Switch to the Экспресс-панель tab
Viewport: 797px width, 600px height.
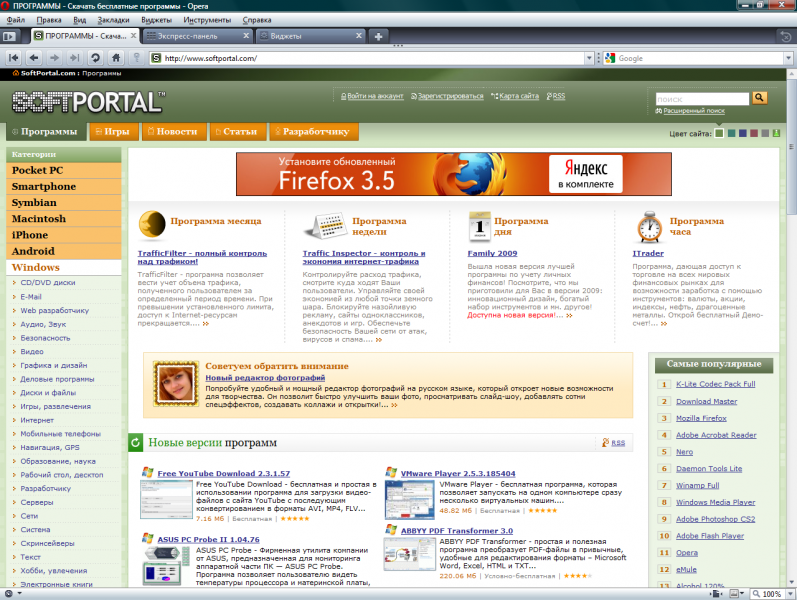pos(198,36)
